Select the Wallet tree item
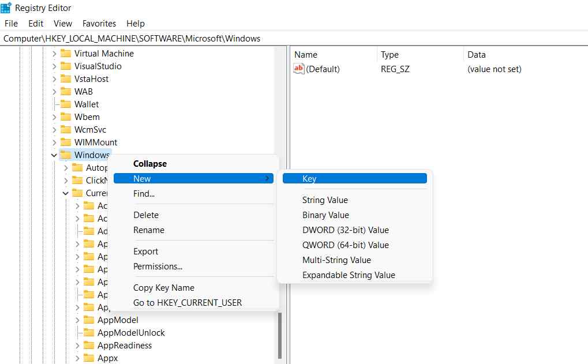 click(86, 104)
